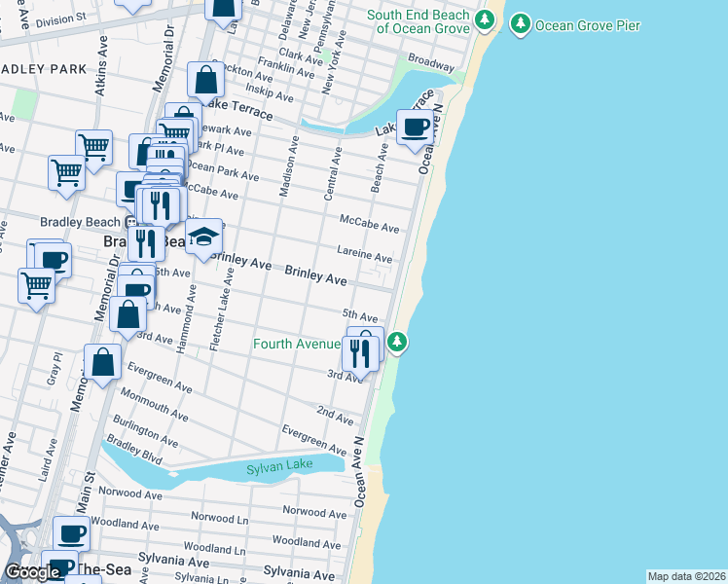This screenshot has width=728, height=584.
Task: Open the Ocean Grove Pier park marker
Action: coord(520,22)
